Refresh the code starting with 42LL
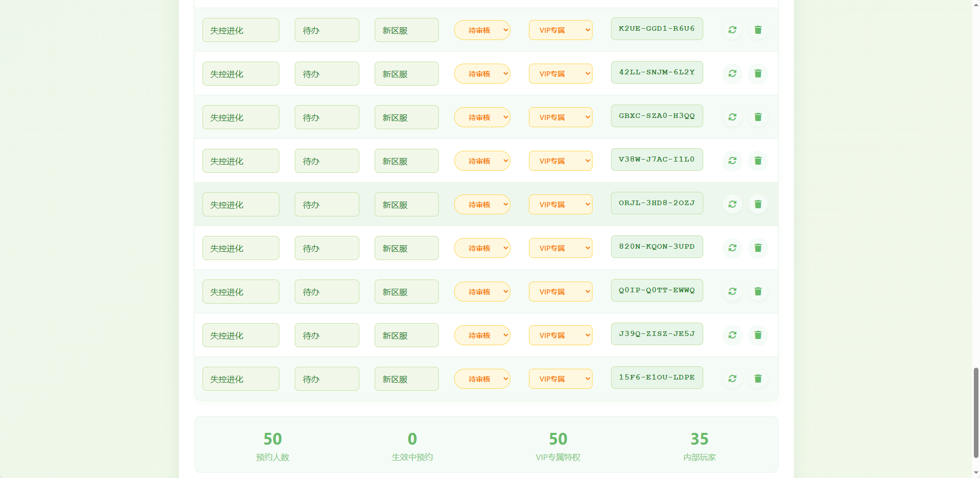Image resolution: width=980 pixels, height=478 pixels. 732,73
